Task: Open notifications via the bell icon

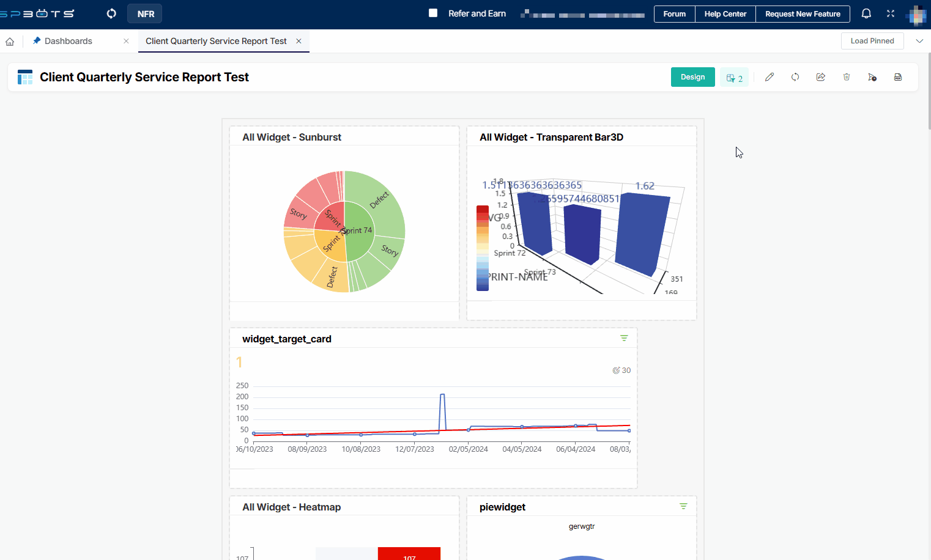Action: click(x=866, y=13)
